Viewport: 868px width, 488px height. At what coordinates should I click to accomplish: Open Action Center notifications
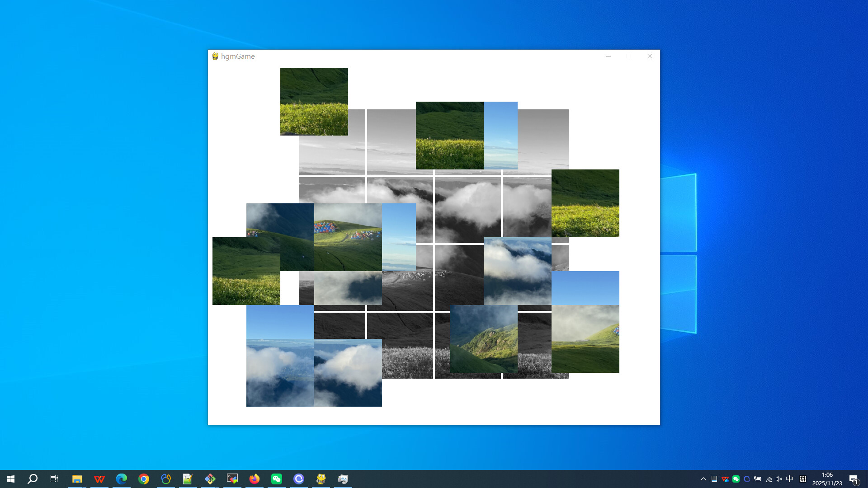click(x=854, y=479)
